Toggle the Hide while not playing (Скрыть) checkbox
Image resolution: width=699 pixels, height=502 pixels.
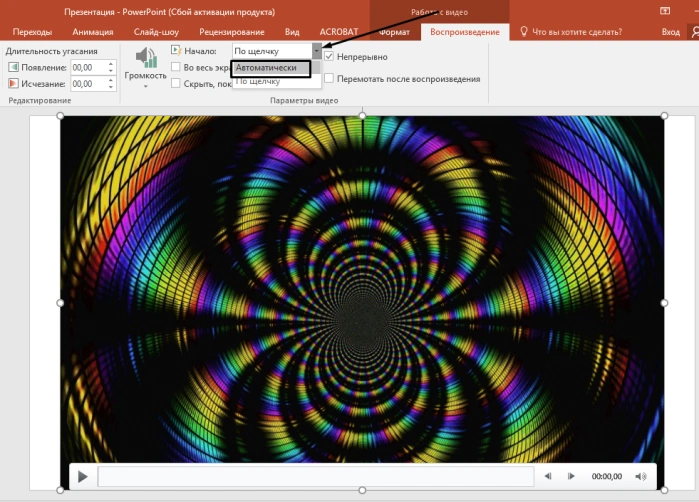pyautogui.click(x=176, y=83)
